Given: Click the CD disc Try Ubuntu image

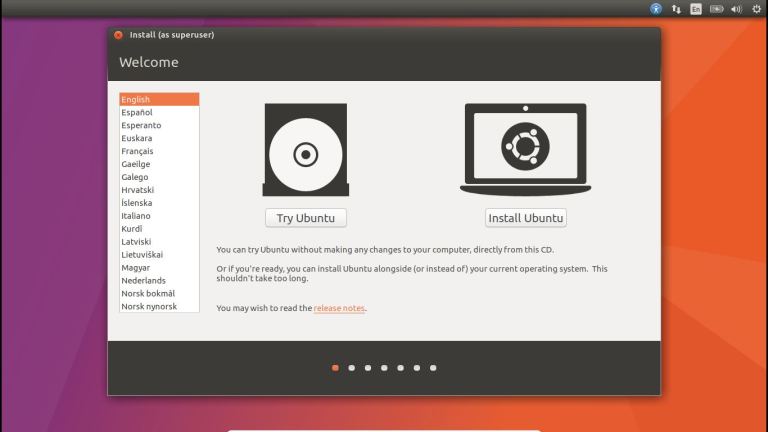Looking at the screenshot, I should click(x=306, y=150).
